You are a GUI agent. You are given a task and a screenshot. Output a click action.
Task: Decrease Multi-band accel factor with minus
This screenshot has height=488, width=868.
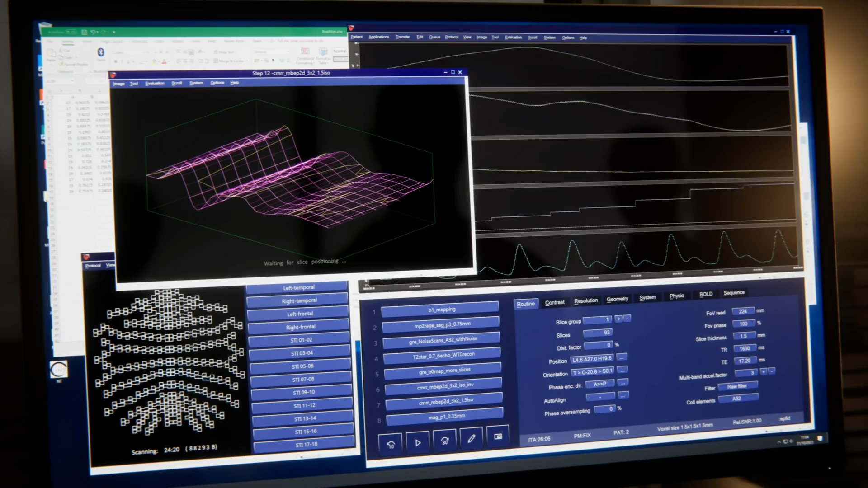pos(772,371)
